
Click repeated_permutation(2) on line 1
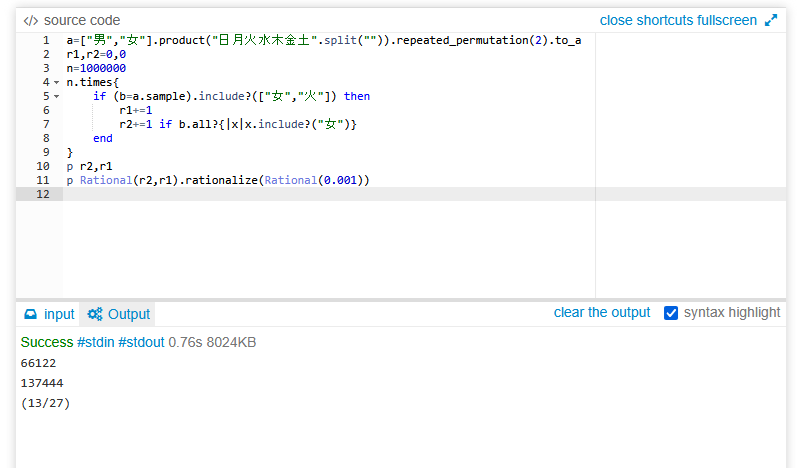(x=470, y=41)
